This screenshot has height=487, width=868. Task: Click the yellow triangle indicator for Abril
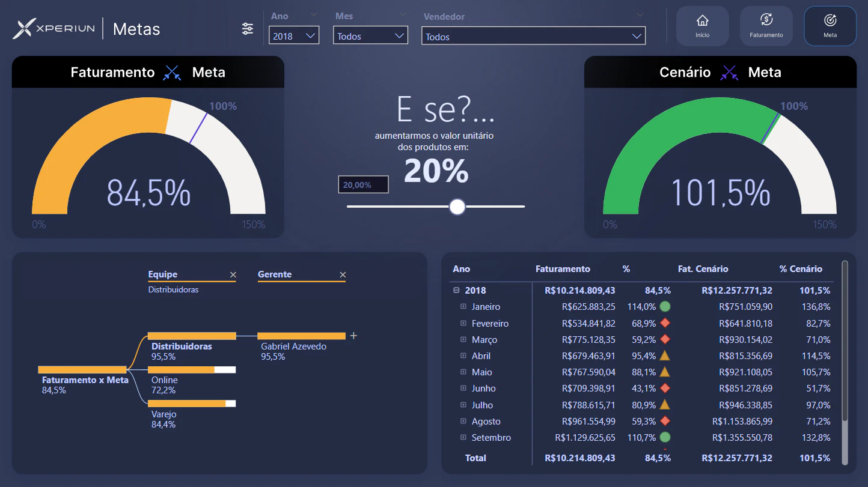pyautogui.click(x=665, y=355)
